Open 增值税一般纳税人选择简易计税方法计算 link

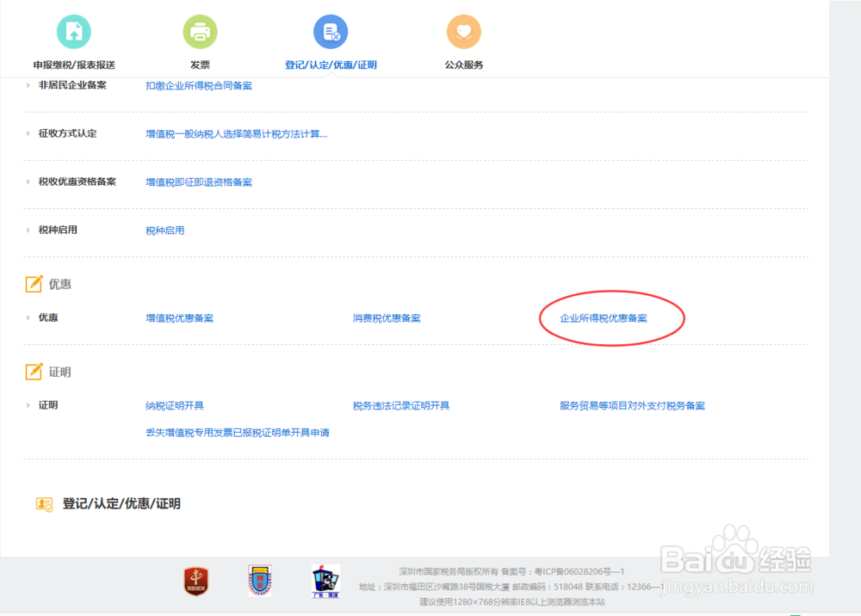pos(236,134)
